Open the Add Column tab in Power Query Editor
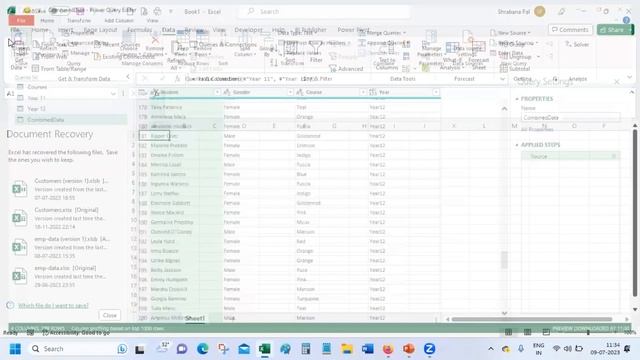Viewport: 640px width, 360px height. click(x=119, y=20)
